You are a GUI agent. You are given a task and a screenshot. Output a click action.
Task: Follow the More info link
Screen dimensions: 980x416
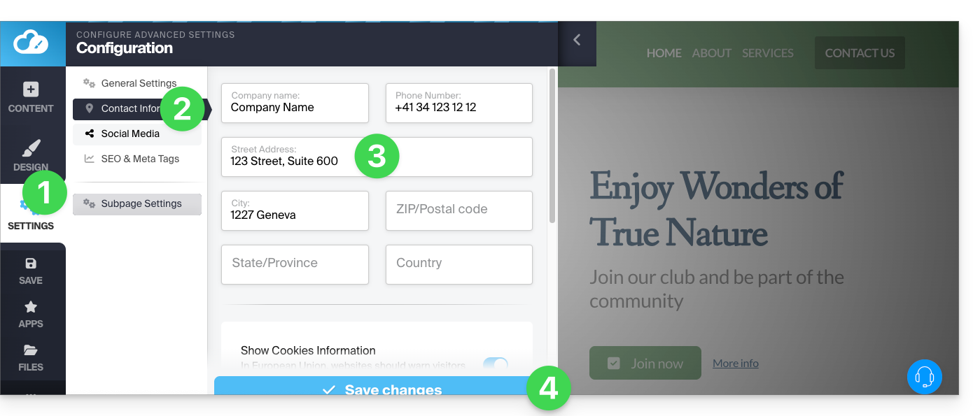736,364
